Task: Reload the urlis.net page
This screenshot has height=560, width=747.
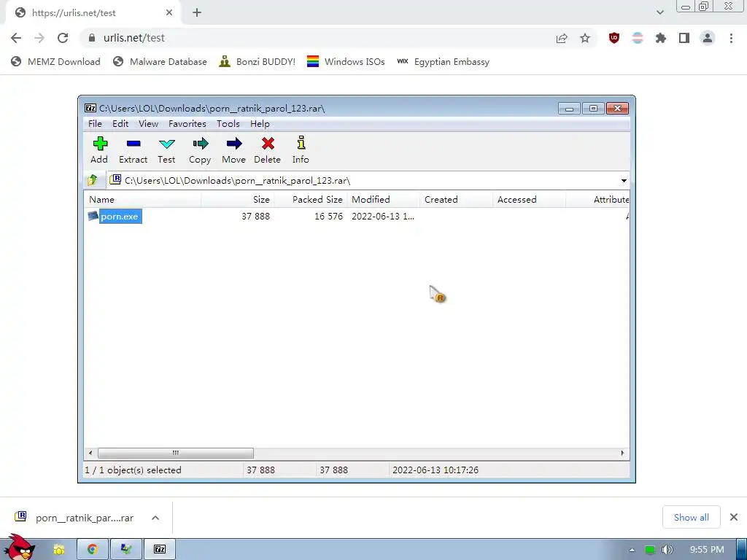Action: pos(63,38)
